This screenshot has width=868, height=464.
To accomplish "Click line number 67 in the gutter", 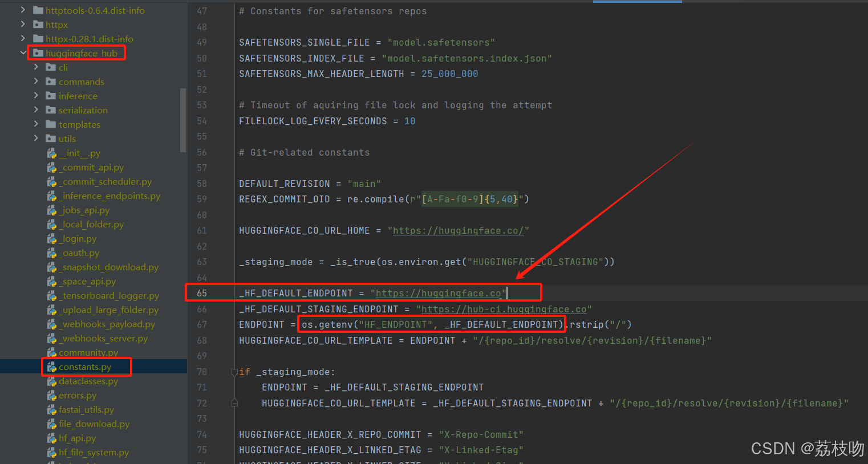I will (202, 324).
